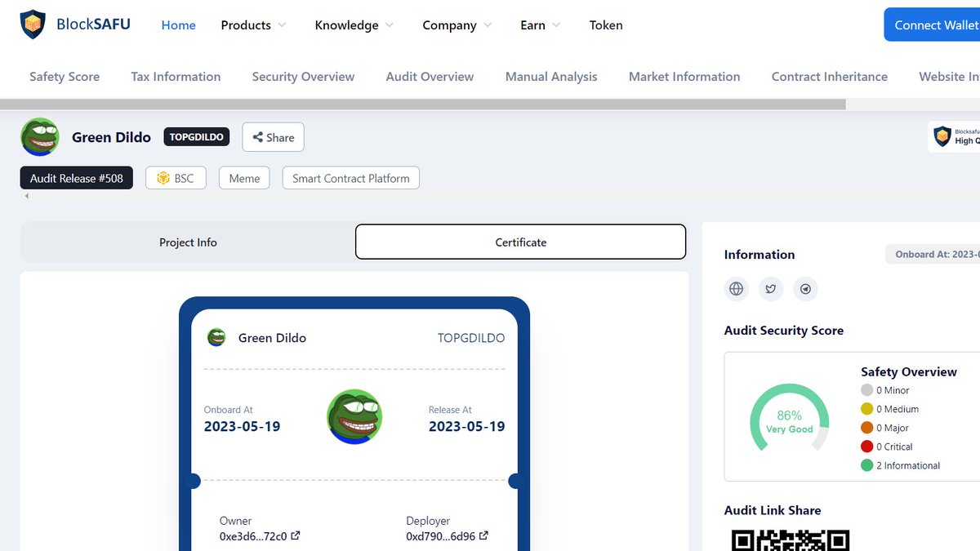Click the Audit Security Score heading

coord(784,331)
